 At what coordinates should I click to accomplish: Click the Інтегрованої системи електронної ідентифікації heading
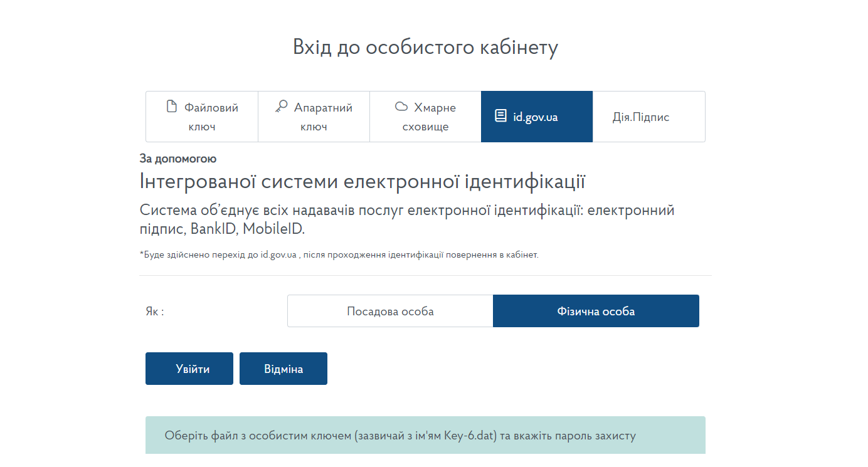point(363,182)
